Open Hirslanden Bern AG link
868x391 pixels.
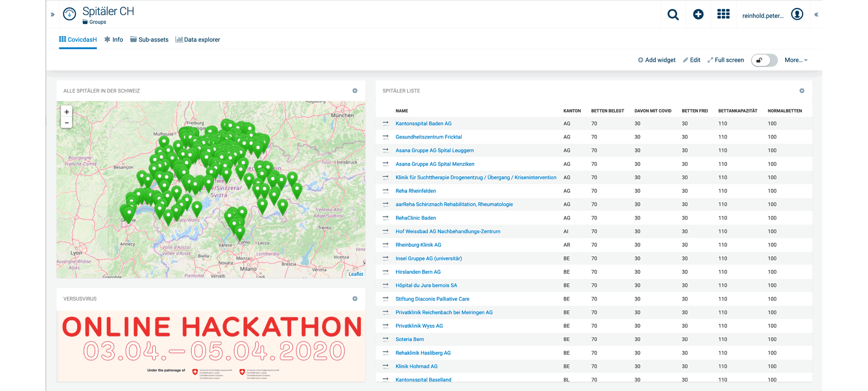(418, 272)
